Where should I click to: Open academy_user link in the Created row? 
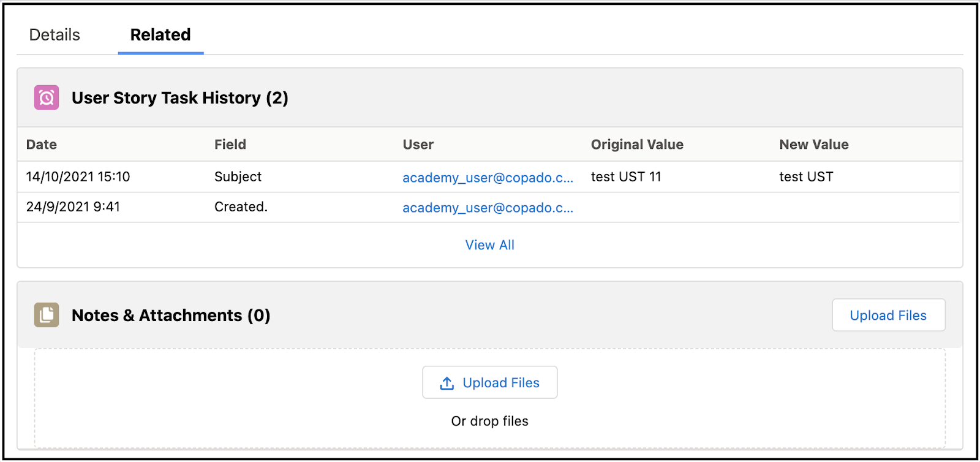click(x=488, y=208)
